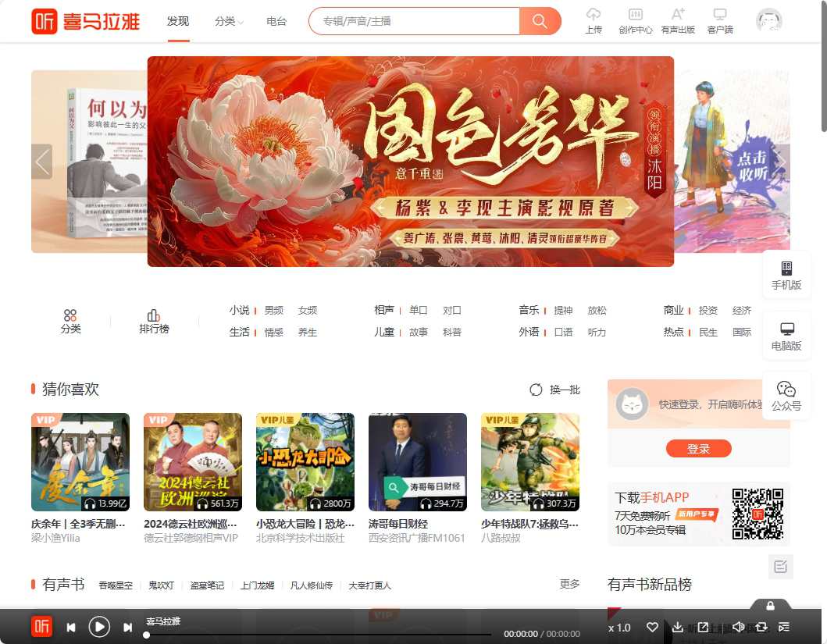Toggle the player bar lock
Screen dimensions: 827x644
point(771,606)
